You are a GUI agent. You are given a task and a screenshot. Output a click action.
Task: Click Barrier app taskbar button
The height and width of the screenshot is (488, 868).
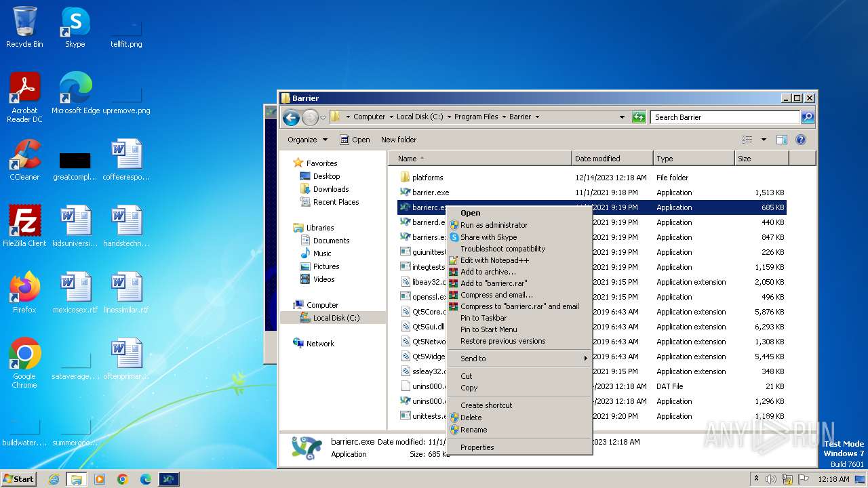[169, 479]
